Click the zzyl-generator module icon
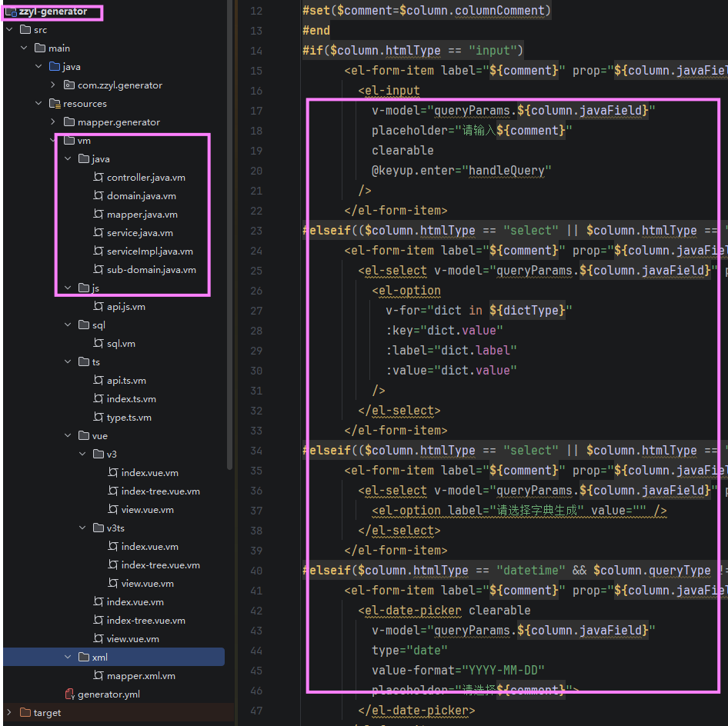This screenshot has height=726, width=728. pos(11,12)
